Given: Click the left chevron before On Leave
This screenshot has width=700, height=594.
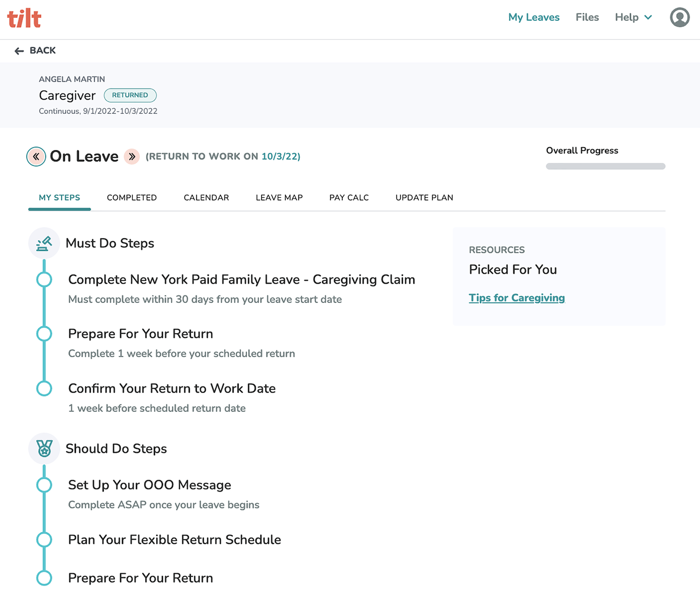Looking at the screenshot, I should (x=36, y=156).
